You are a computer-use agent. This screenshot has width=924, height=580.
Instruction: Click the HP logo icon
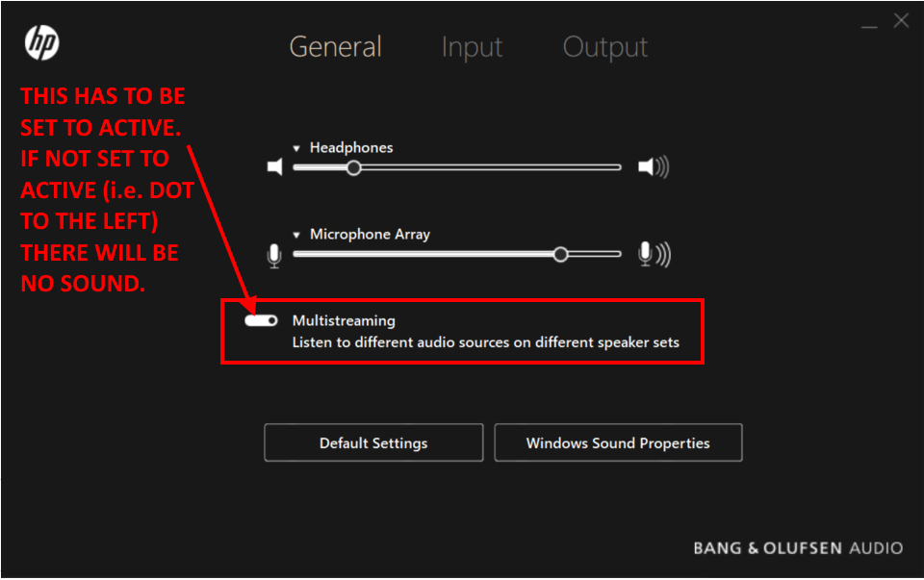[41, 43]
